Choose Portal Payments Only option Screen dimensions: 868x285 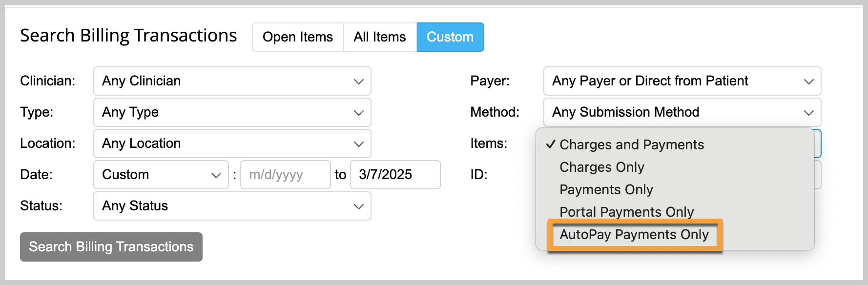pos(675,212)
